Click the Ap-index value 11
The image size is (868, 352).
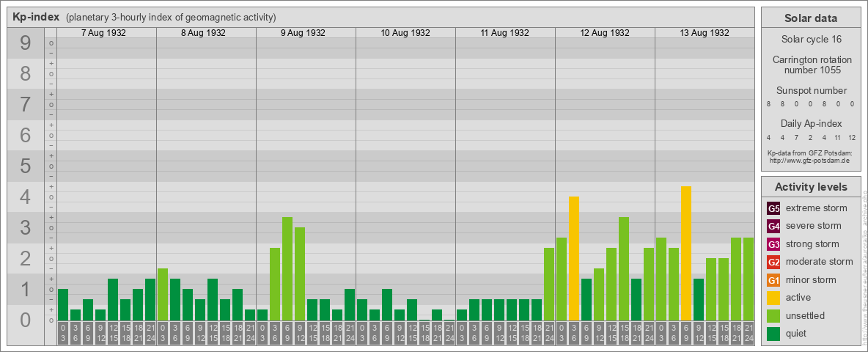click(x=838, y=138)
